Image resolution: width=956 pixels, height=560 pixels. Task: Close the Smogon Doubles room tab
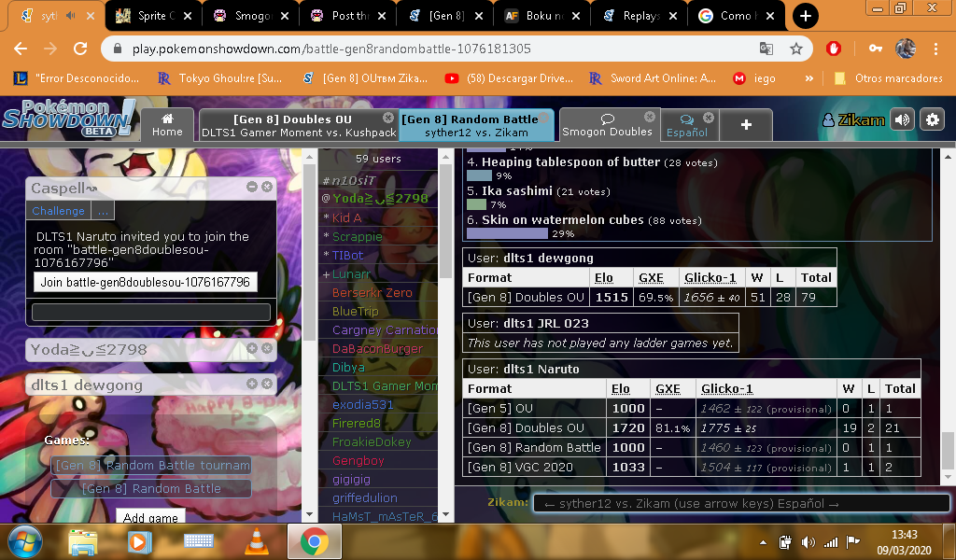[650, 117]
